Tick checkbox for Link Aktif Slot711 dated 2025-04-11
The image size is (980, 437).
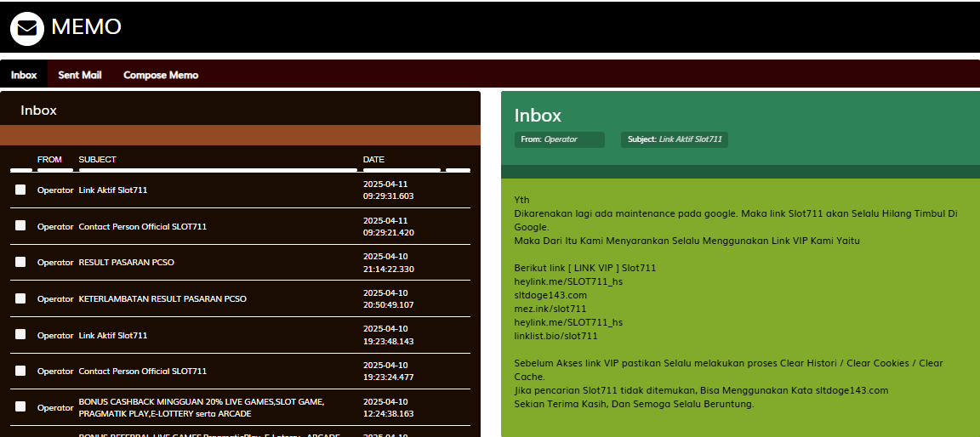point(20,189)
